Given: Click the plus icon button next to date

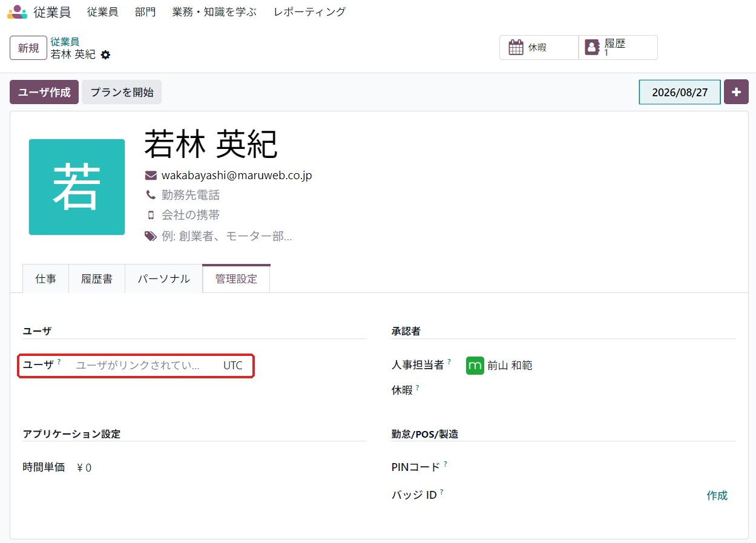Looking at the screenshot, I should click(737, 92).
